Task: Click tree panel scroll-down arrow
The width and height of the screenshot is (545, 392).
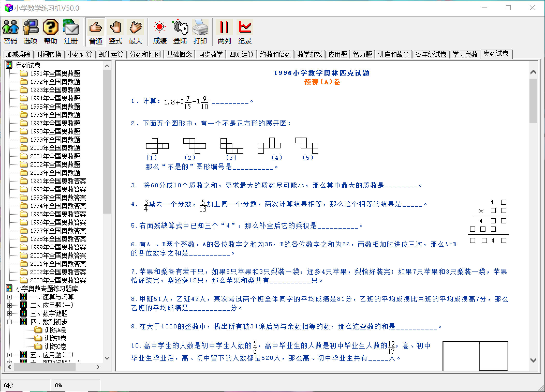Action: [107, 358]
